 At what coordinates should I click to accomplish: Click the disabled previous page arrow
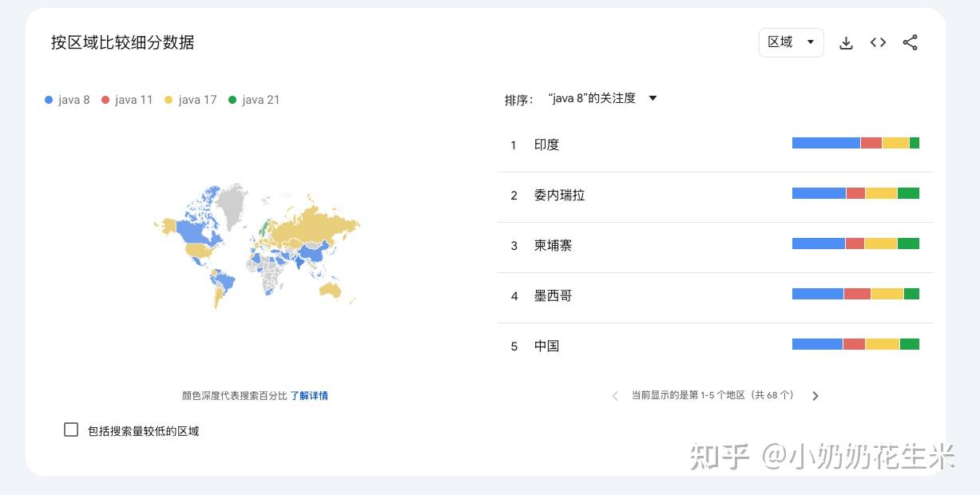(615, 395)
